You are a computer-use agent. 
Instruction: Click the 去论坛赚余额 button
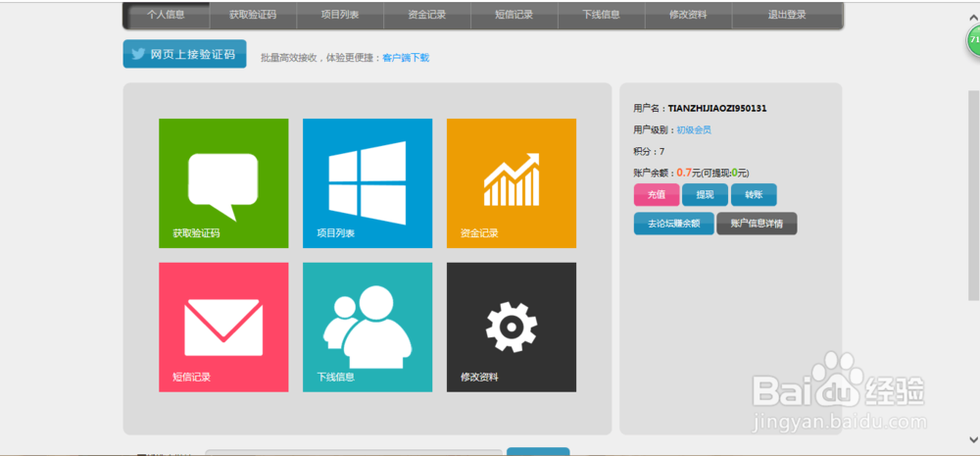674,224
